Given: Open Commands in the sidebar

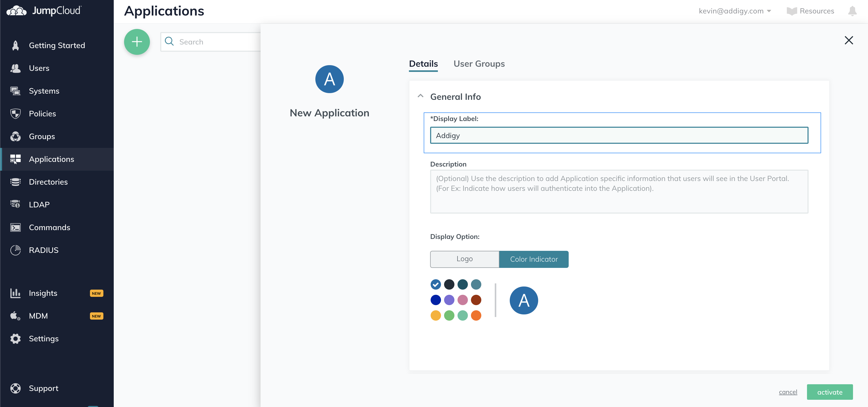Looking at the screenshot, I should point(57,227).
